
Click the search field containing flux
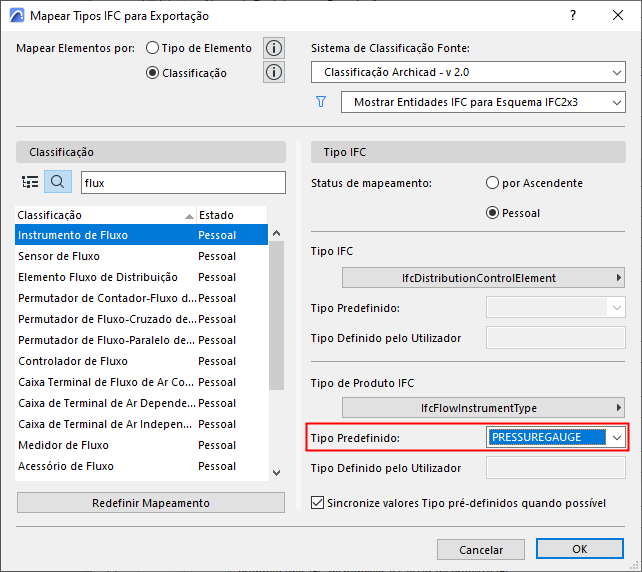pos(173,182)
